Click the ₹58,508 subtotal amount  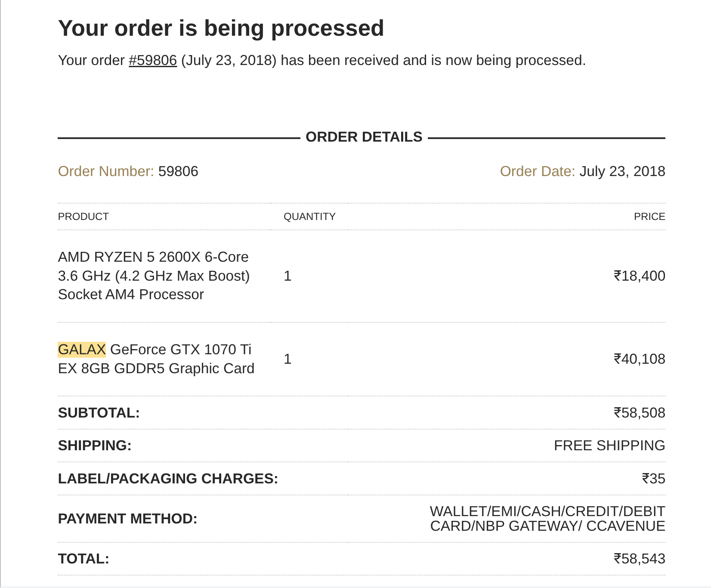[x=639, y=413]
